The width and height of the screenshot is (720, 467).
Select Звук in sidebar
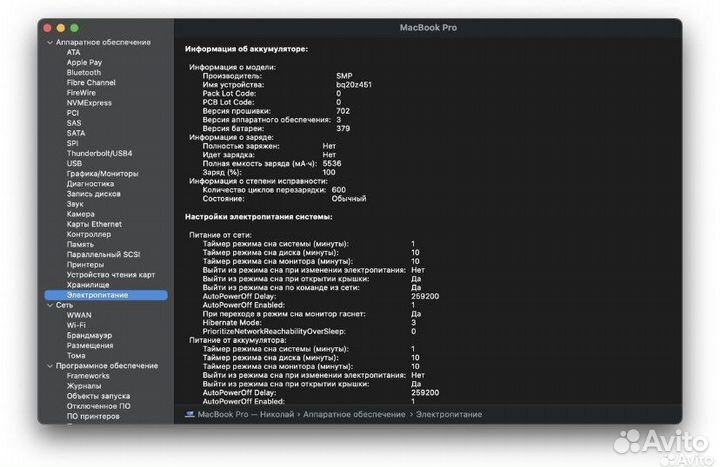tap(75, 204)
